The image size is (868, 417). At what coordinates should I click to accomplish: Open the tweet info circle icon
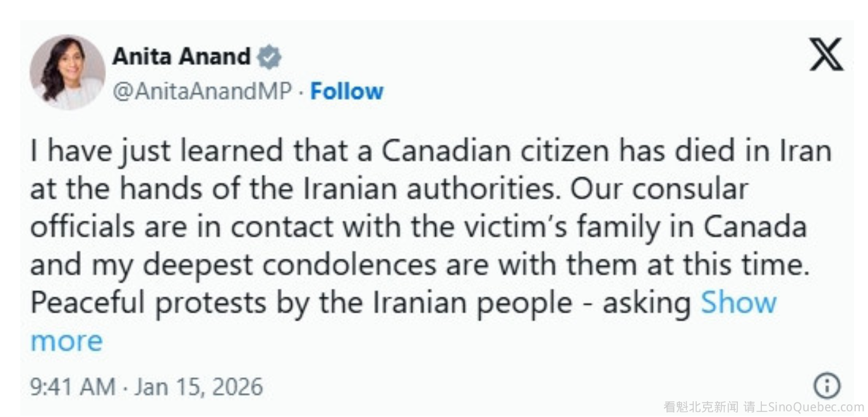(x=827, y=385)
